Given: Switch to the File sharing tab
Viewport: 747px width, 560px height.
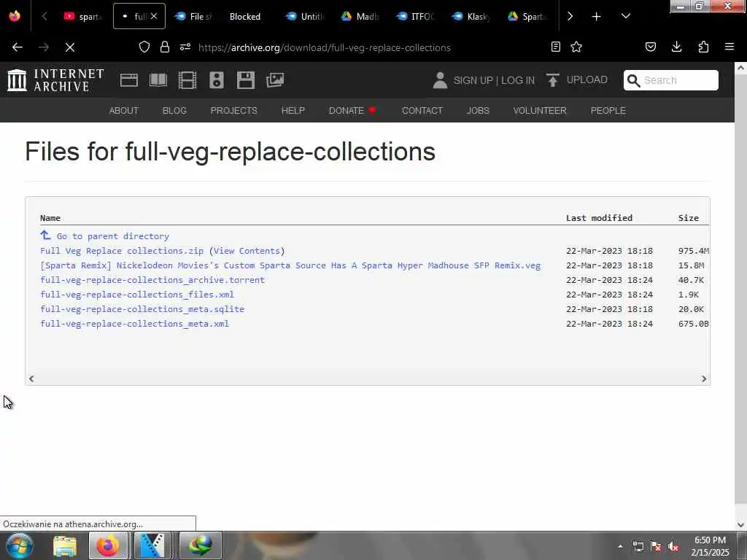Looking at the screenshot, I should coord(194,16).
